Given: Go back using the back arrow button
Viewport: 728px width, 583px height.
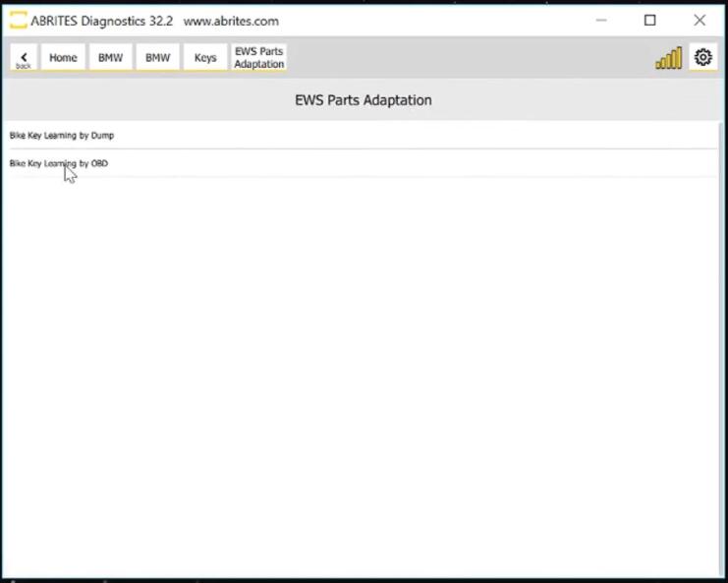Looking at the screenshot, I should click(x=24, y=58).
